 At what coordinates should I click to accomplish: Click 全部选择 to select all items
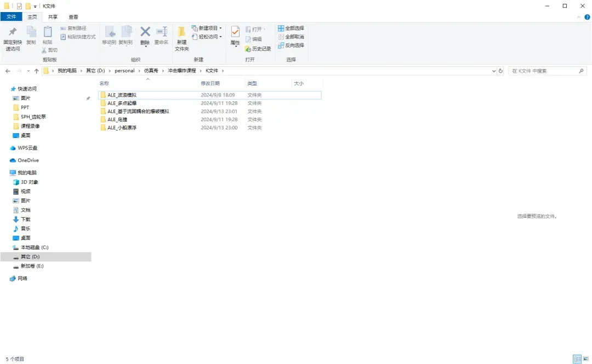pyautogui.click(x=291, y=29)
